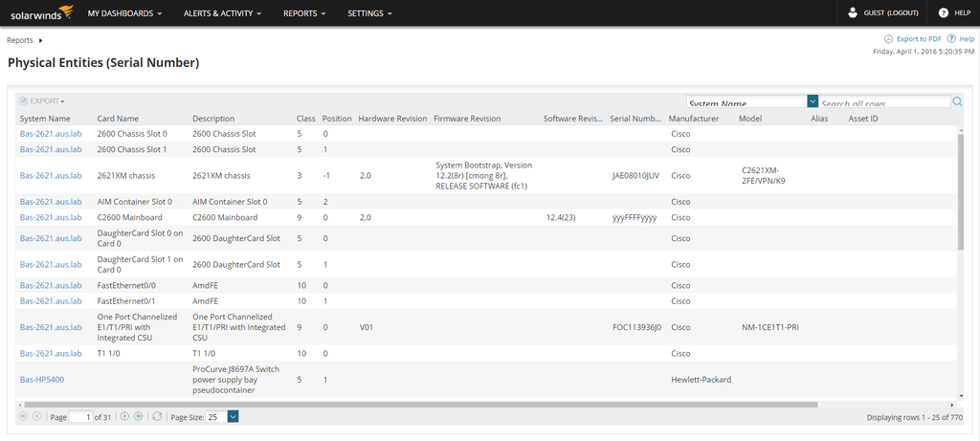The height and width of the screenshot is (441, 980).
Task: Go to the last page icon
Action: tap(138, 416)
